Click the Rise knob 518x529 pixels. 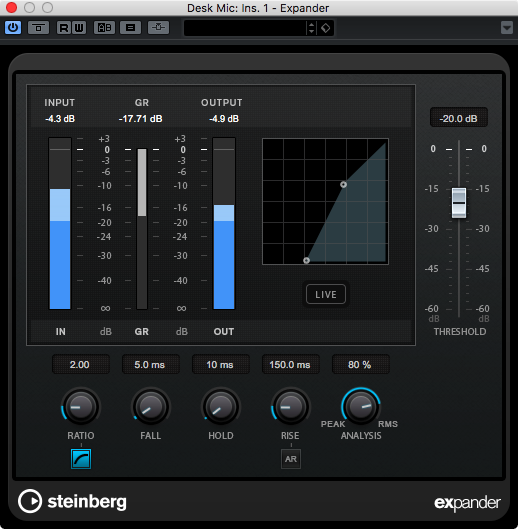coord(291,407)
